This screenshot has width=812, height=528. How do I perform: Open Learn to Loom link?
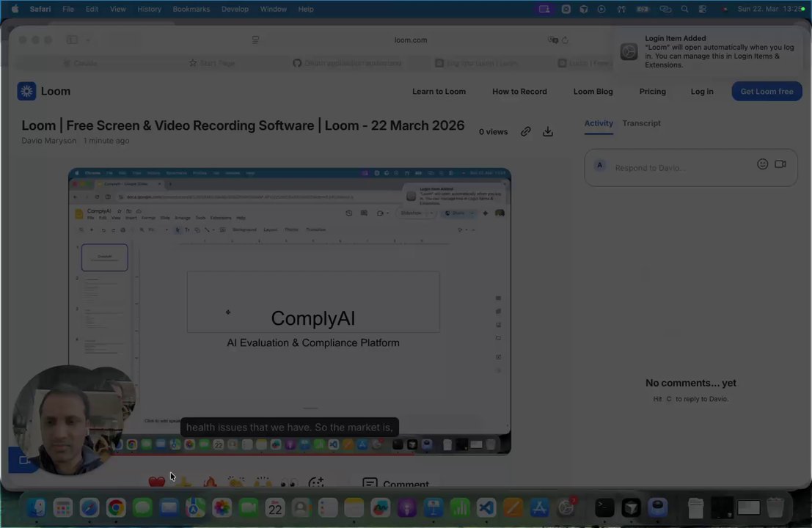439,91
